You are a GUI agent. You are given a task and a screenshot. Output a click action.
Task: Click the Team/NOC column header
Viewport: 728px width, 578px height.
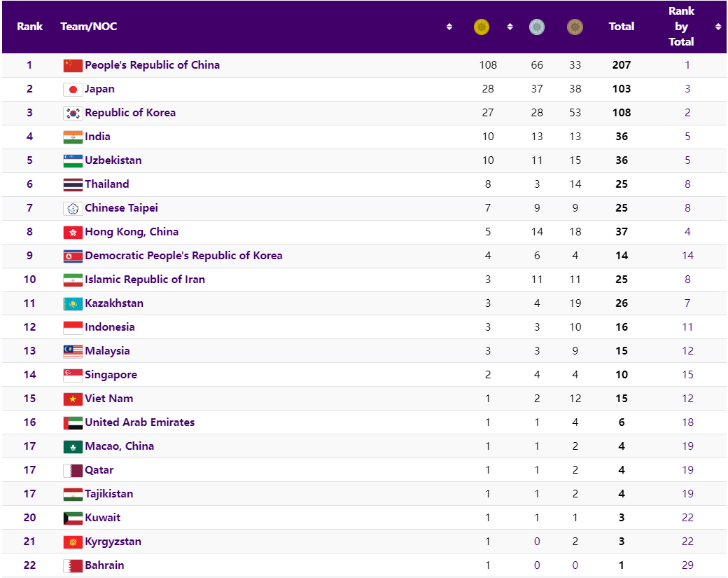pos(89,27)
